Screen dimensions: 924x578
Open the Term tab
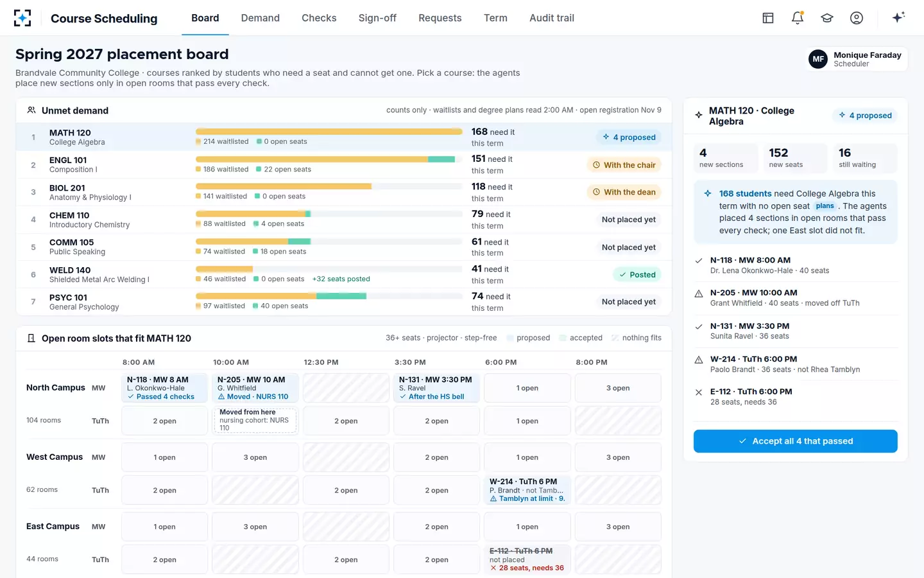[x=495, y=18]
